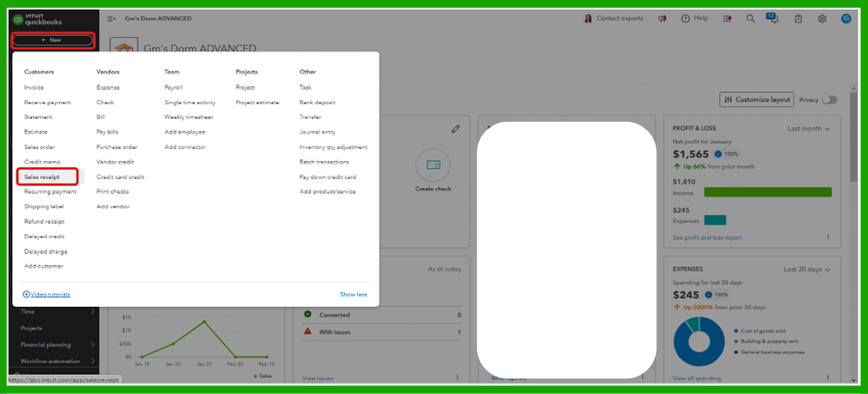868x394 pixels.
Task: Select Sales receipt in menu
Action: click(42, 177)
